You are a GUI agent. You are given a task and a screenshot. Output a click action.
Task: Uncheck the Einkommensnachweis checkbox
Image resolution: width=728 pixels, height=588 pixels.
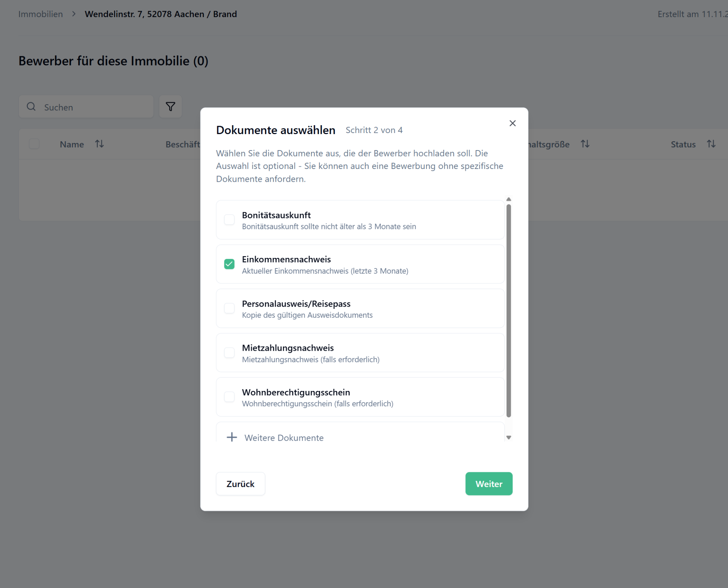[x=229, y=264]
